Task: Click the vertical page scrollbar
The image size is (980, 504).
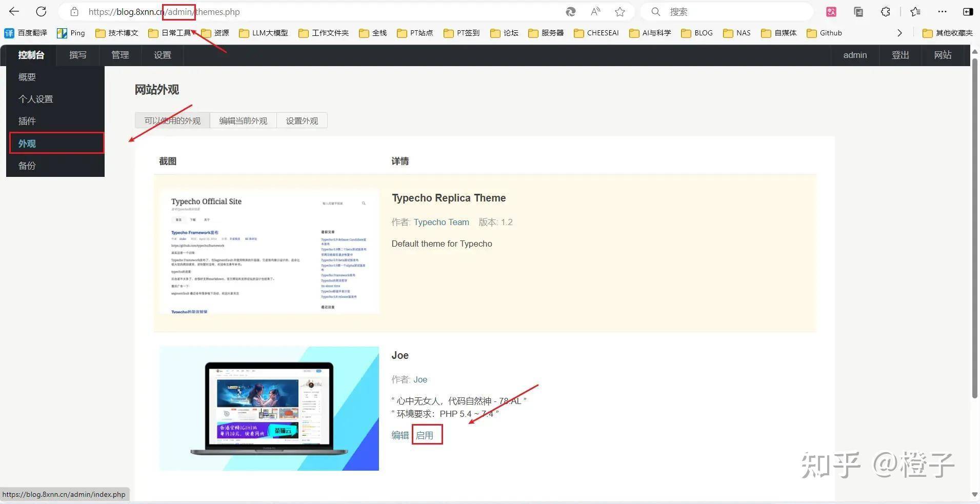Action: click(975, 228)
